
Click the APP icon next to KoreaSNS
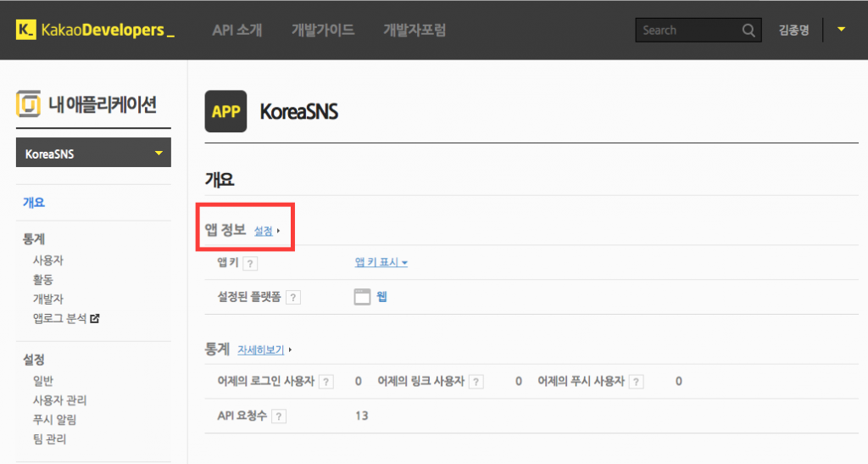pos(225,111)
